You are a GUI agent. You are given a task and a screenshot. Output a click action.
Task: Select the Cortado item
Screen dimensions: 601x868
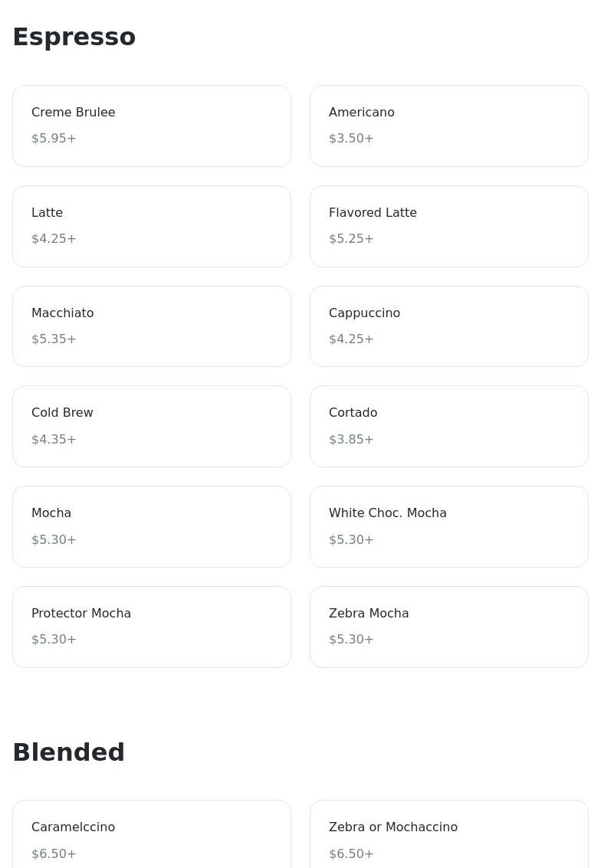coord(448,426)
